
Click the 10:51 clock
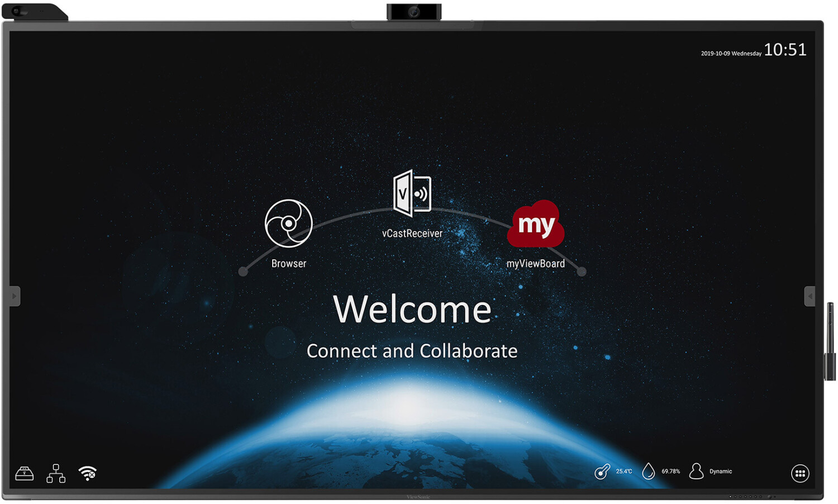785,50
